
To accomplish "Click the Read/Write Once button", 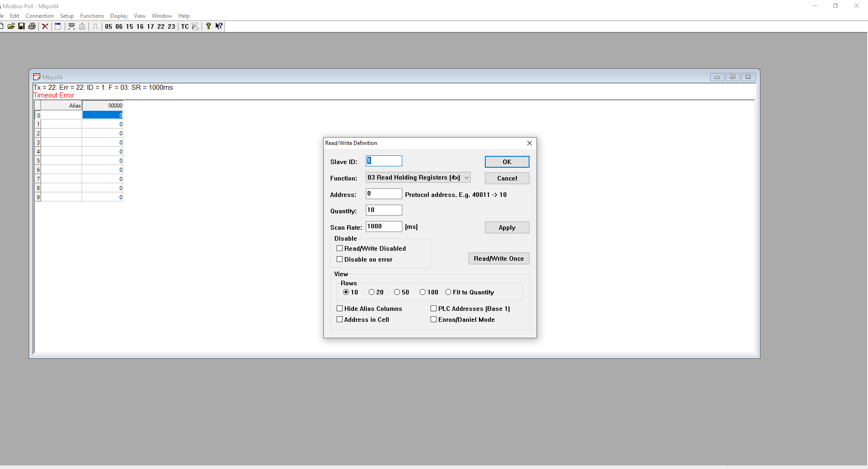I will [x=499, y=258].
